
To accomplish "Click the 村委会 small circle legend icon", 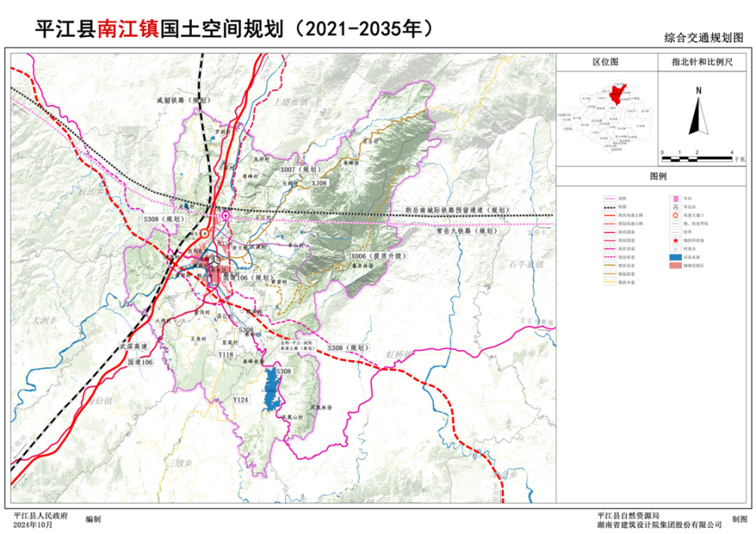I will click(x=674, y=248).
